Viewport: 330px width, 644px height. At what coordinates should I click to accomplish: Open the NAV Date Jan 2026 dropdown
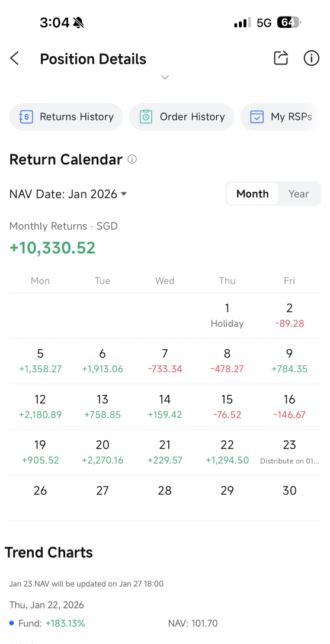click(x=68, y=194)
